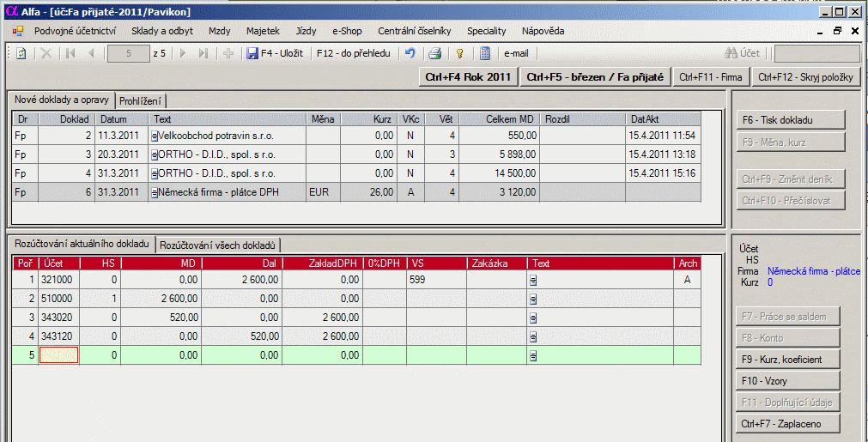Click Ctrl+F7 - Zaplaceno button
868x442 pixels.
coord(788,424)
